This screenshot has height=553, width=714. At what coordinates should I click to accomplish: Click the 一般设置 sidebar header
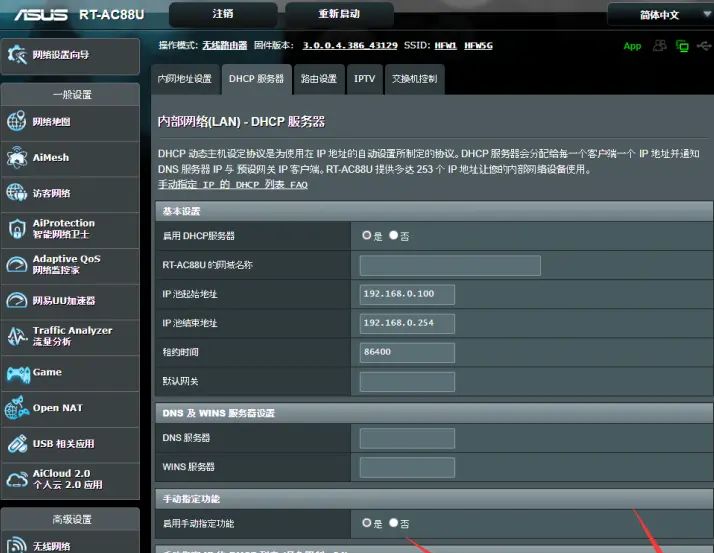pyautogui.click(x=71, y=95)
